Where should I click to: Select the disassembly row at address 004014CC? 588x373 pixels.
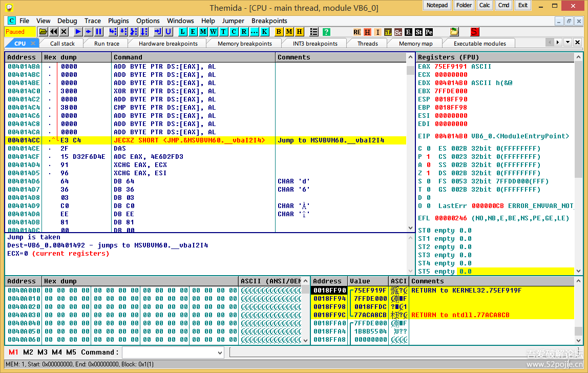205,140
